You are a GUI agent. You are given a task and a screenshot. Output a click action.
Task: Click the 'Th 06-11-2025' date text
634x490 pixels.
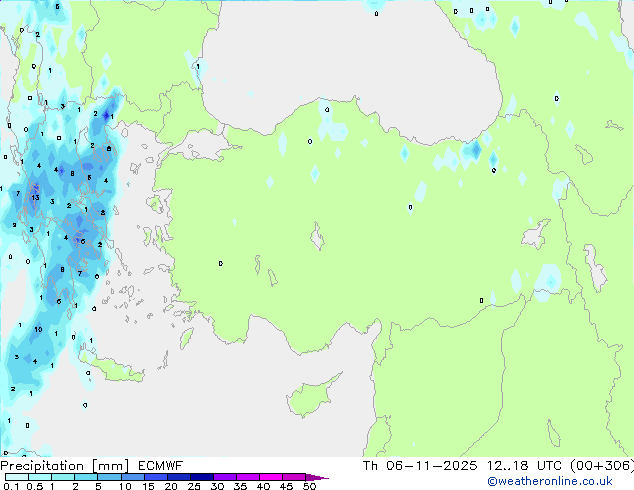pyautogui.click(x=420, y=466)
